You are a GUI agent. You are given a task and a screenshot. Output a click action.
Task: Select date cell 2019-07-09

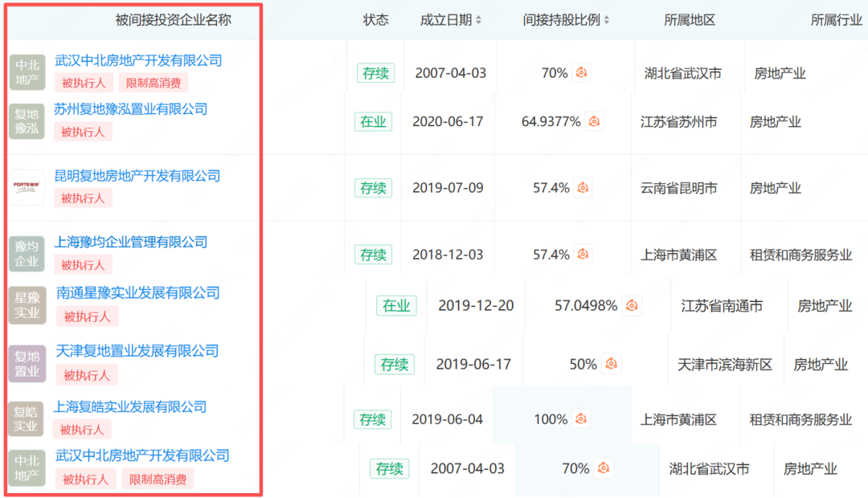click(448, 188)
